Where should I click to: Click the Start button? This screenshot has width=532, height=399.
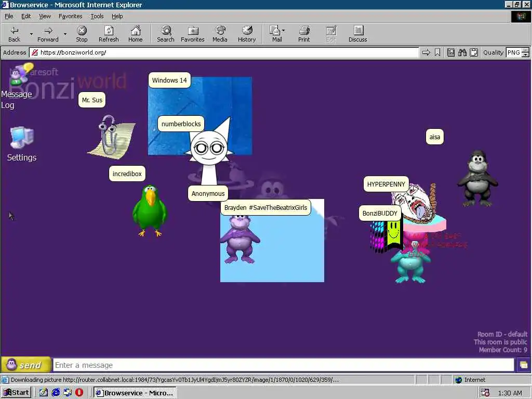[x=16, y=393]
